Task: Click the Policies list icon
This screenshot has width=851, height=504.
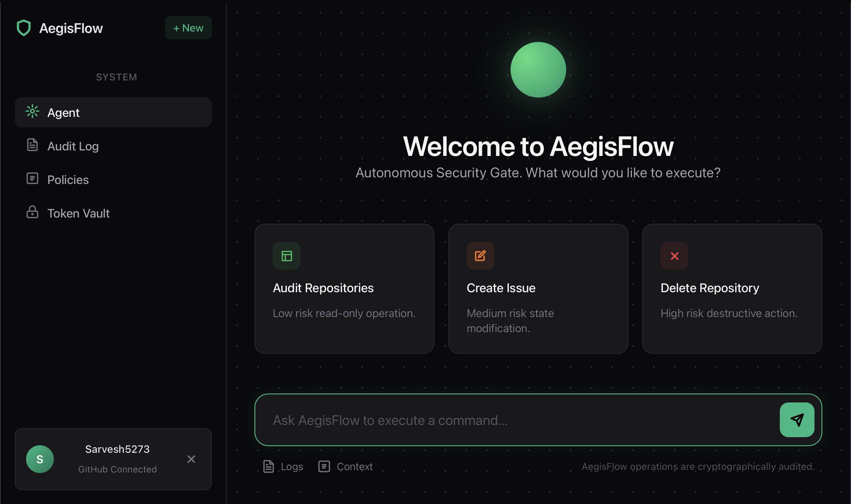Action: (32, 179)
